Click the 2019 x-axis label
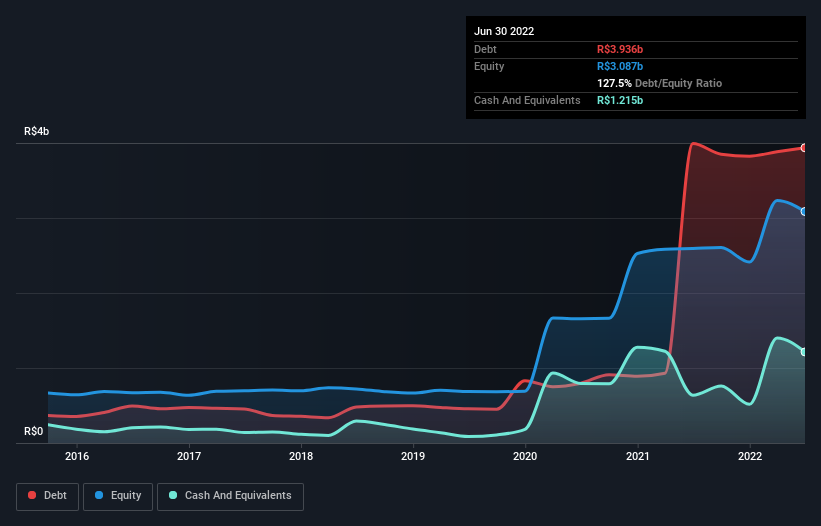This screenshot has height=526, width=821. 413,456
